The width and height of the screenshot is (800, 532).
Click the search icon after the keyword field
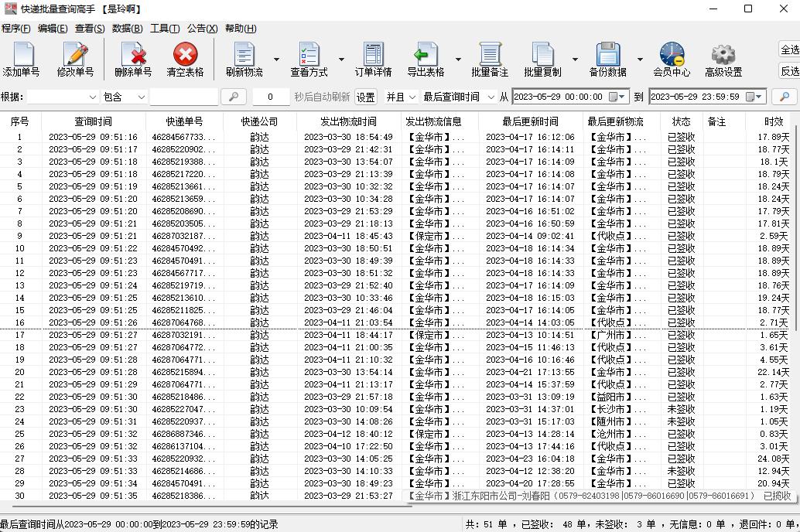coord(234,97)
